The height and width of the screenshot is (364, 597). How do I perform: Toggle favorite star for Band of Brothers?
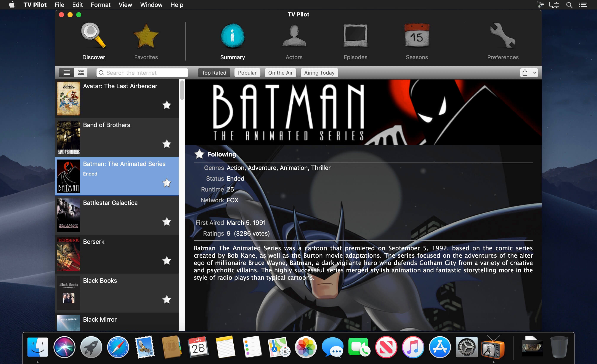tap(167, 144)
